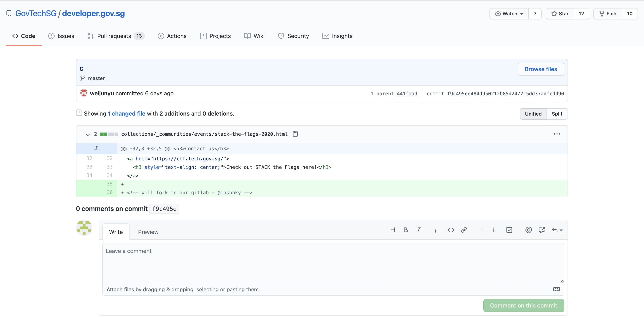
Task: Insert heading using the H icon
Action: [393, 230]
